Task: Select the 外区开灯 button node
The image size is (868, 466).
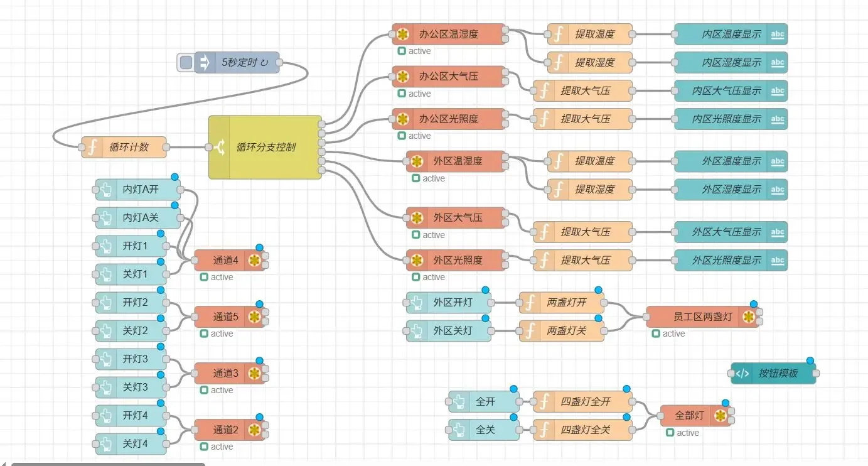Action: click(449, 302)
